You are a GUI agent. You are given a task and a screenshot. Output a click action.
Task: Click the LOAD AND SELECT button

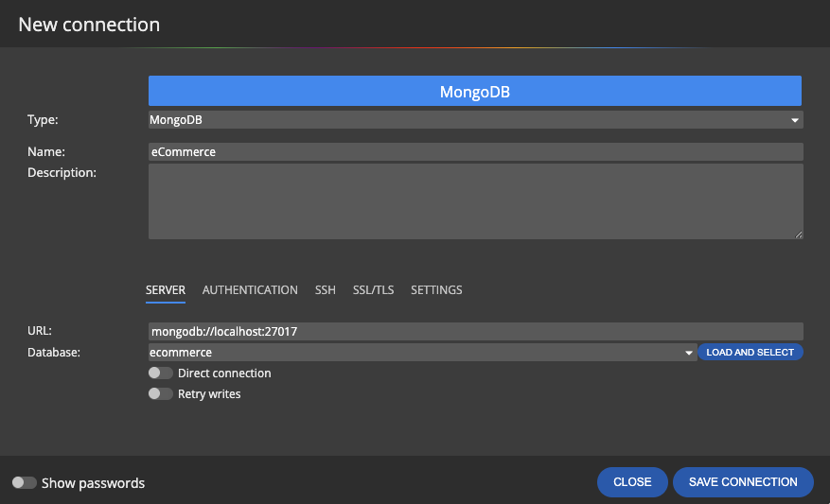751,352
